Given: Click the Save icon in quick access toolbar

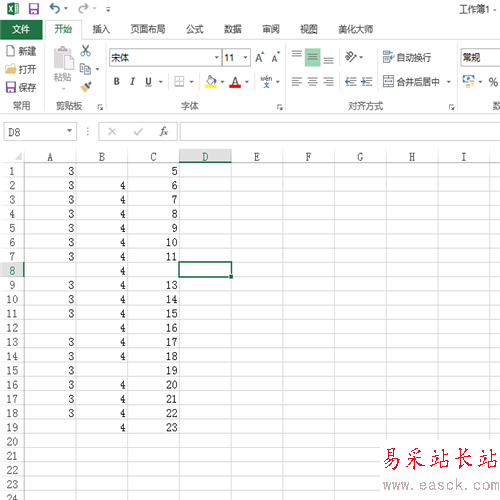Looking at the screenshot, I should click(x=34, y=9).
